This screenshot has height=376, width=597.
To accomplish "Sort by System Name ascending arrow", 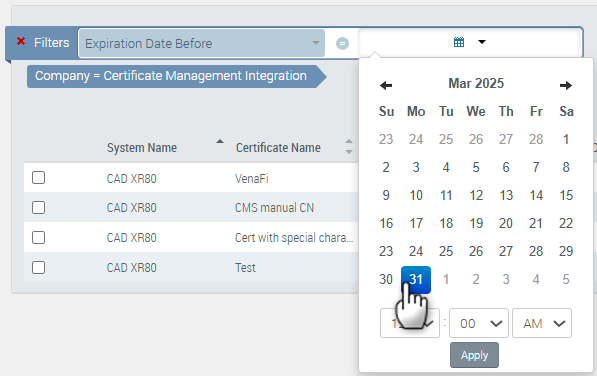I will [x=220, y=142].
